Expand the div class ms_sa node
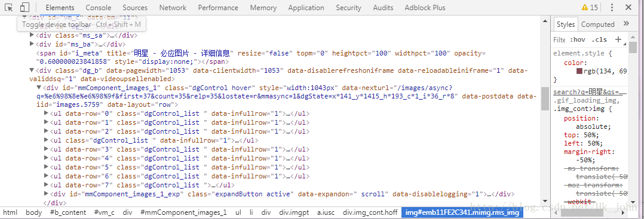The image size is (644, 219). [32, 35]
